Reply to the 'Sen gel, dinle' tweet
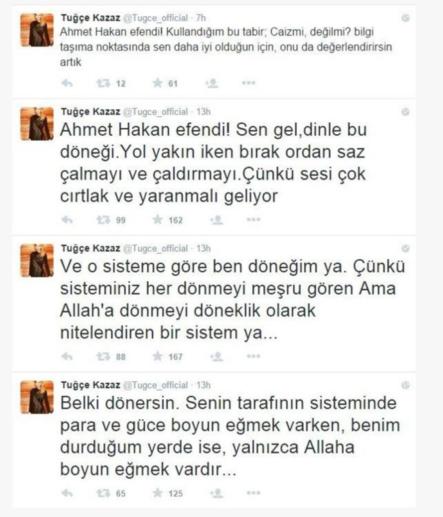Screen dimensions: 443x517 [67, 220]
